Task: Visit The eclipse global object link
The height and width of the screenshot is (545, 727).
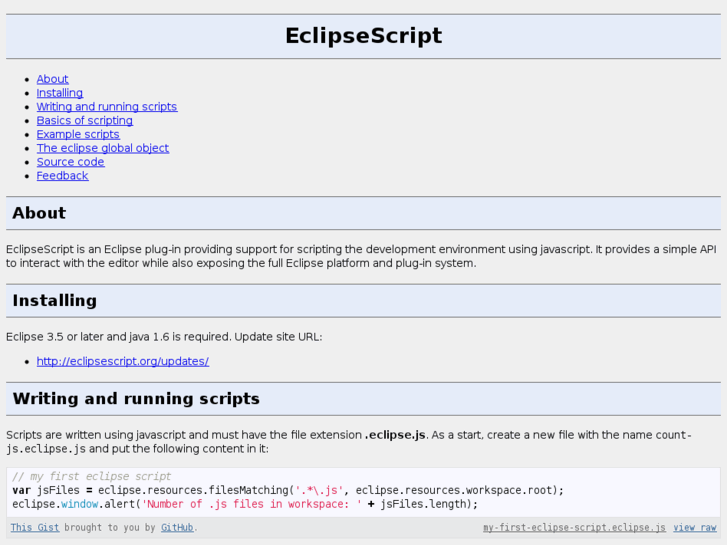Action: pos(102,148)
